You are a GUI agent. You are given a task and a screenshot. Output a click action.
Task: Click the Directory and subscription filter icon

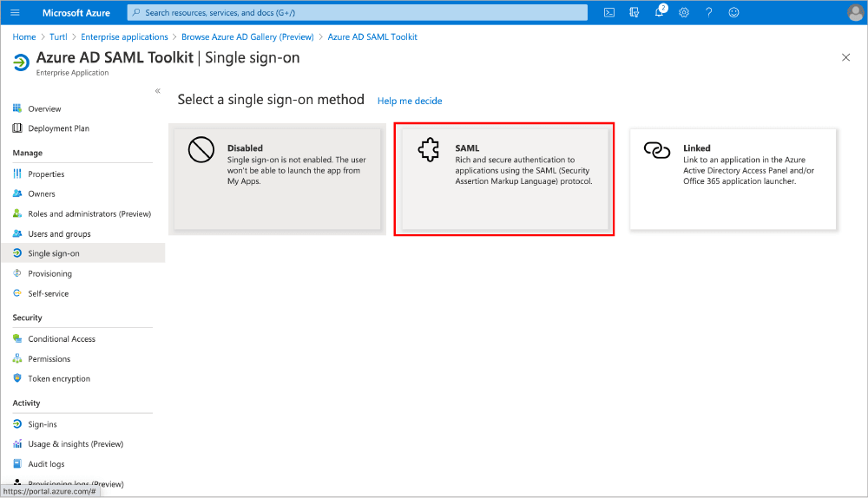[635, 12]
